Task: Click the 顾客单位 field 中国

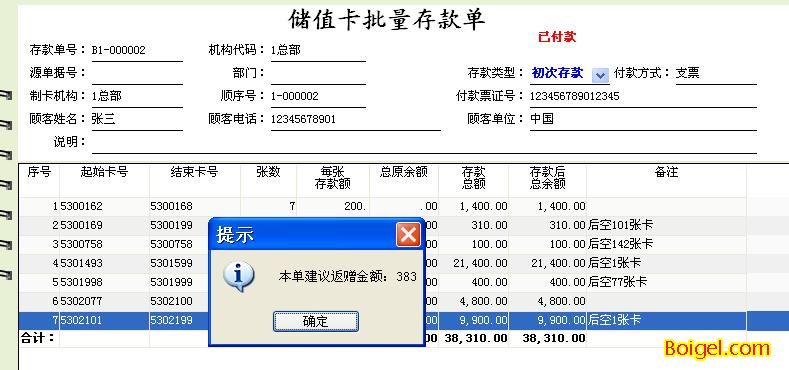Action: (643, 119)
